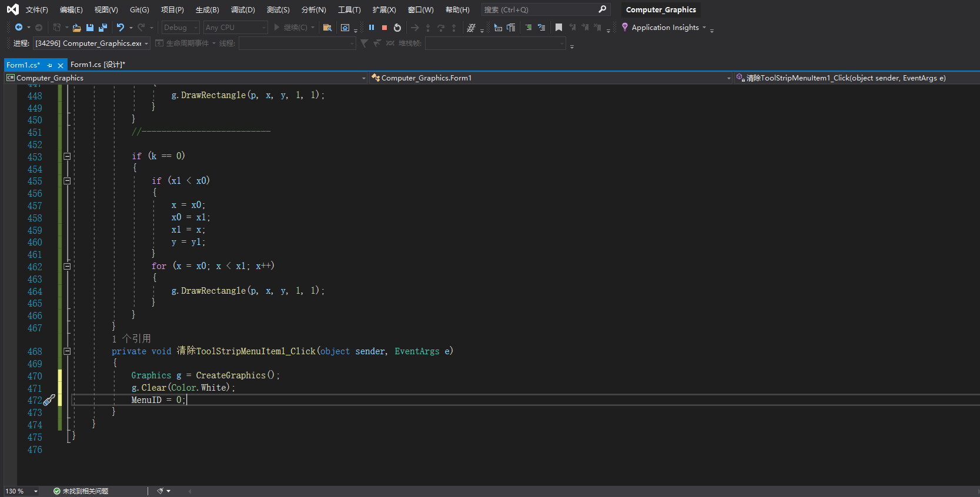Open the Debug configuration dropdown
The width and height of the screenshot is (980, 497).
(180, 28)
